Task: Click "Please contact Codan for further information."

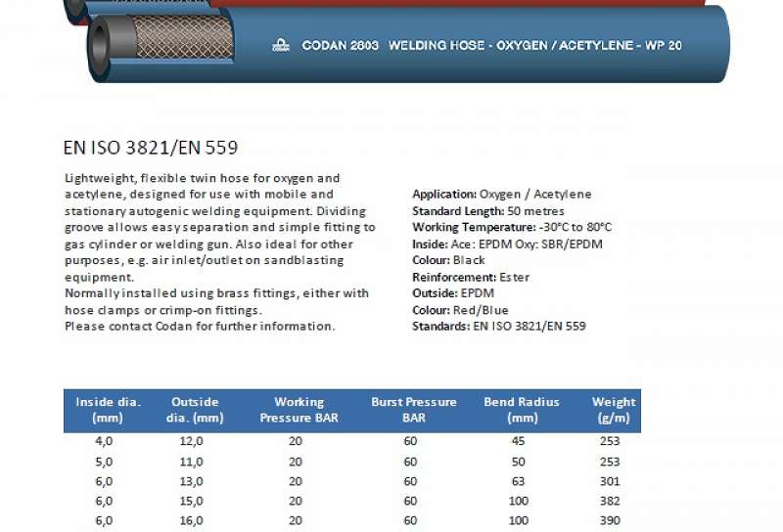Action: [x=200, y=327]
